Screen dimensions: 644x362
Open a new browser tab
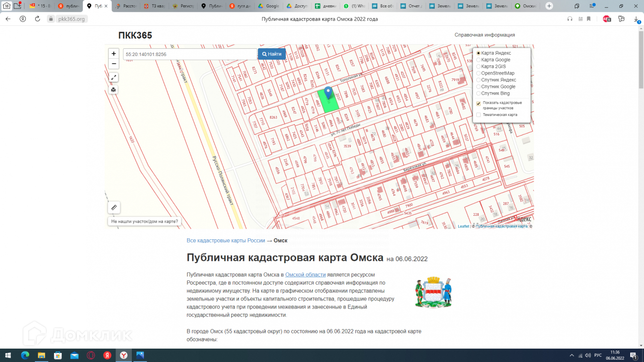pyautogui.click(x=549, y=6)
